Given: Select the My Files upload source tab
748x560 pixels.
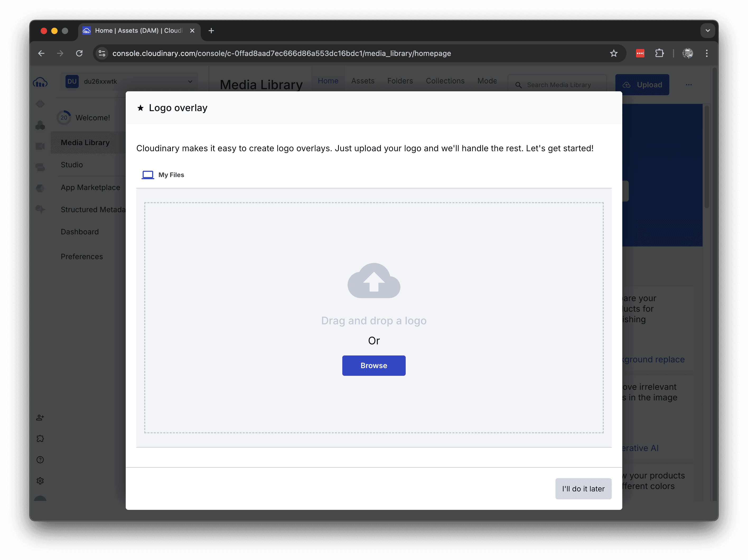Looking at the screenshot, I should click(163, 175).
